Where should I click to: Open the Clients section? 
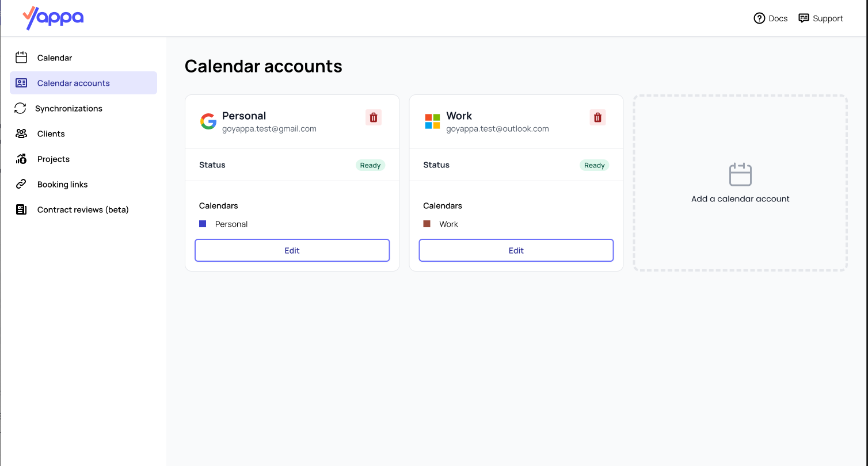tap(83, 133)
